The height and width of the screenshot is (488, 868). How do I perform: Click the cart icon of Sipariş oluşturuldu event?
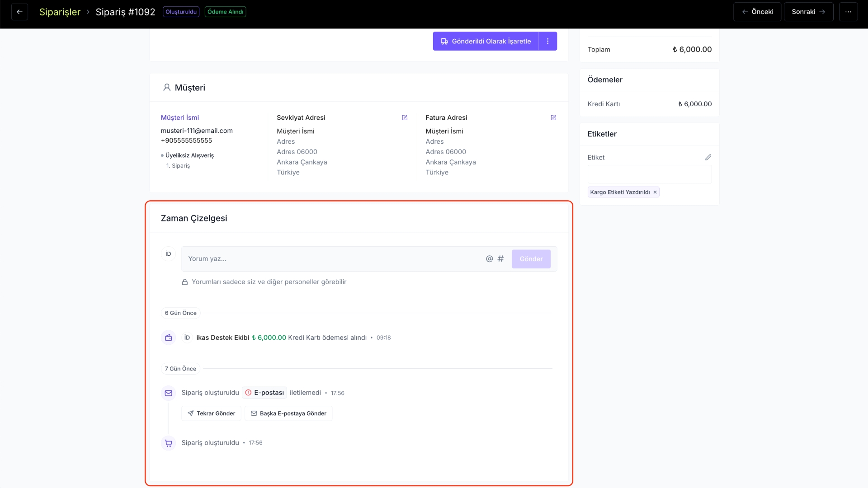point(169,443)
